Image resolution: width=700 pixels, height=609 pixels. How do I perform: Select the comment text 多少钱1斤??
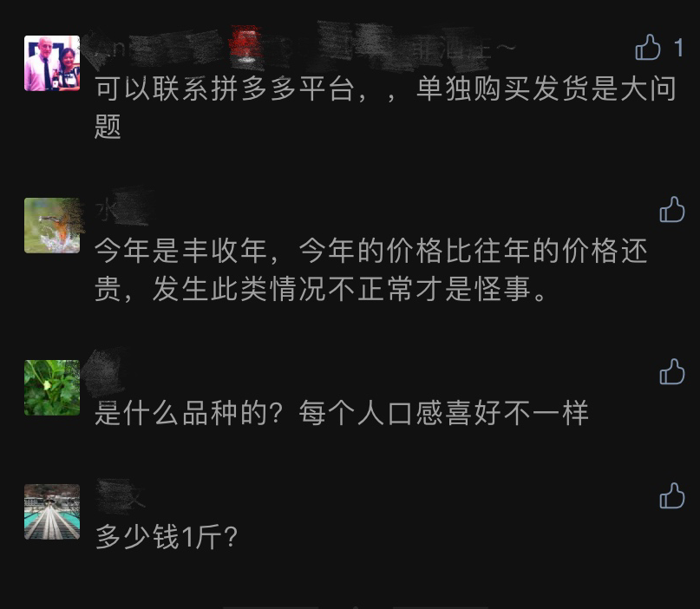[166, 537]
